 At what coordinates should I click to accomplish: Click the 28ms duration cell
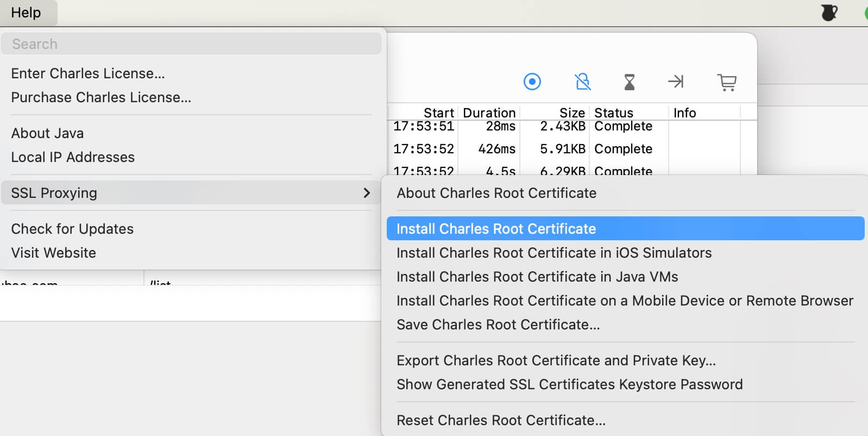pos(500,126)
